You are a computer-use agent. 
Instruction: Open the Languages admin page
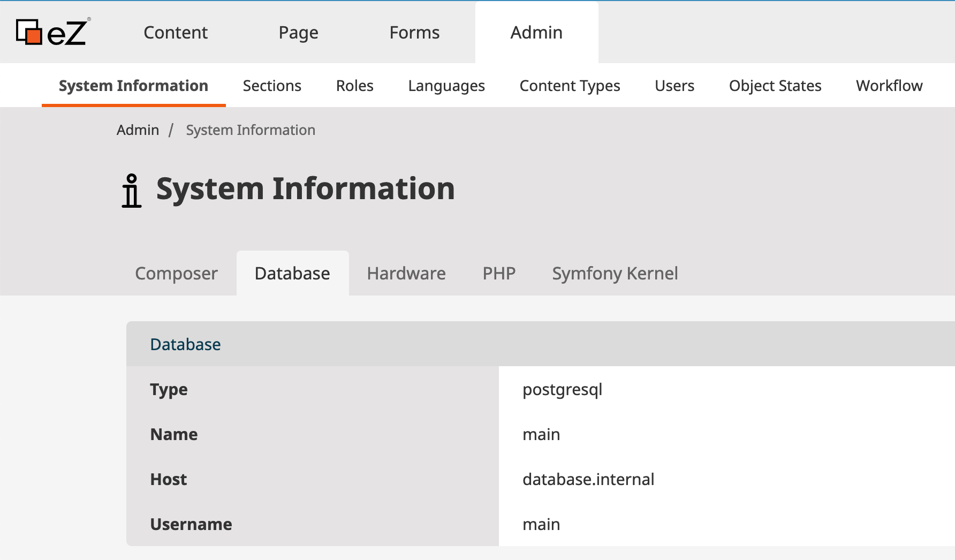click(446, 86)
